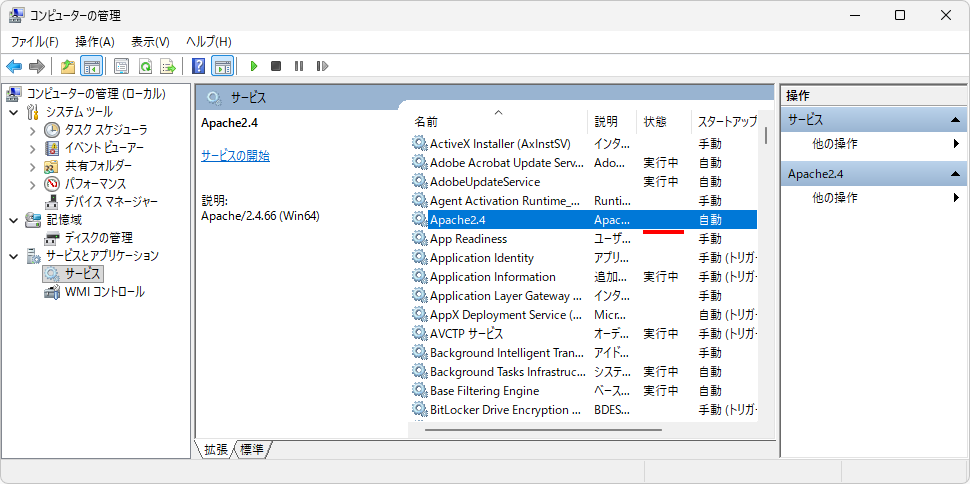Open the ヘルプ(H) menu

(209, 41)
